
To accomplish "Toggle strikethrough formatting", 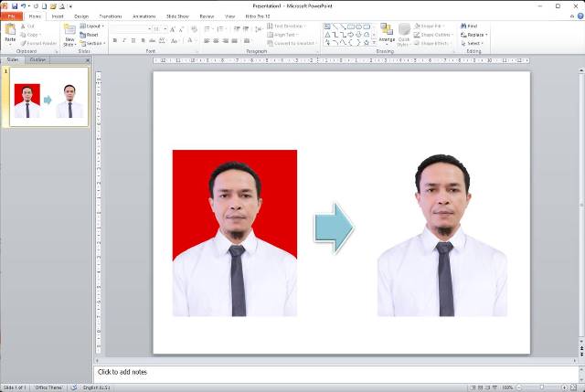I will click(152, 40).
